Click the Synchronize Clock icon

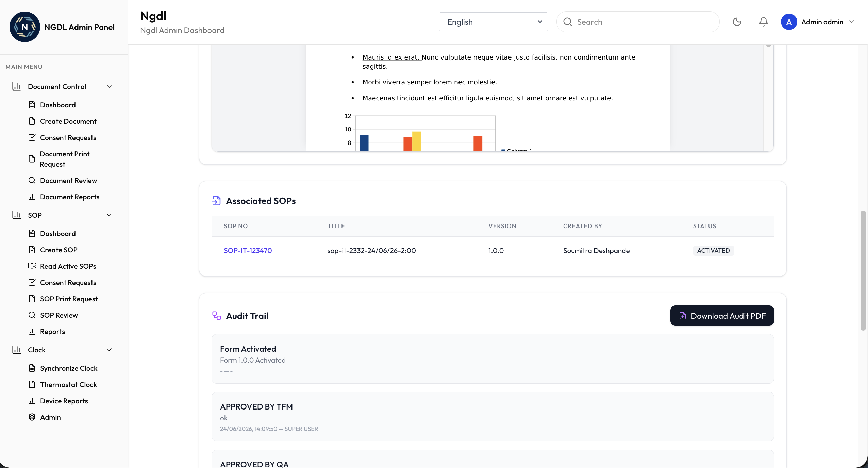coord(32,368)
